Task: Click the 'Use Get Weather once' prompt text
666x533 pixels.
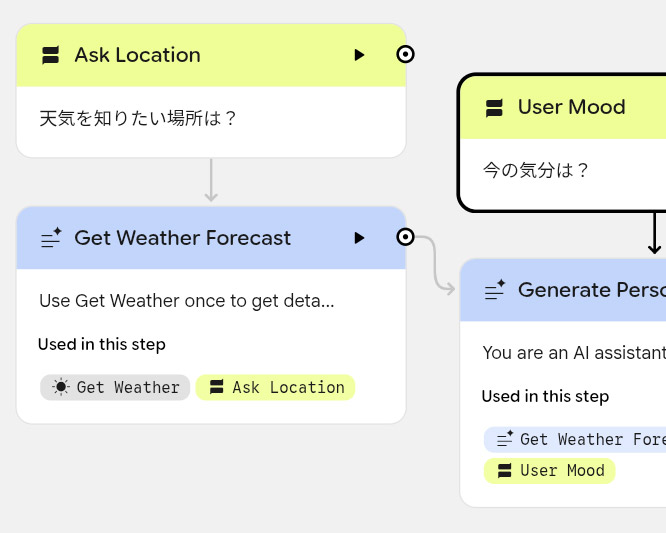Action: click(x=186, y=300)
